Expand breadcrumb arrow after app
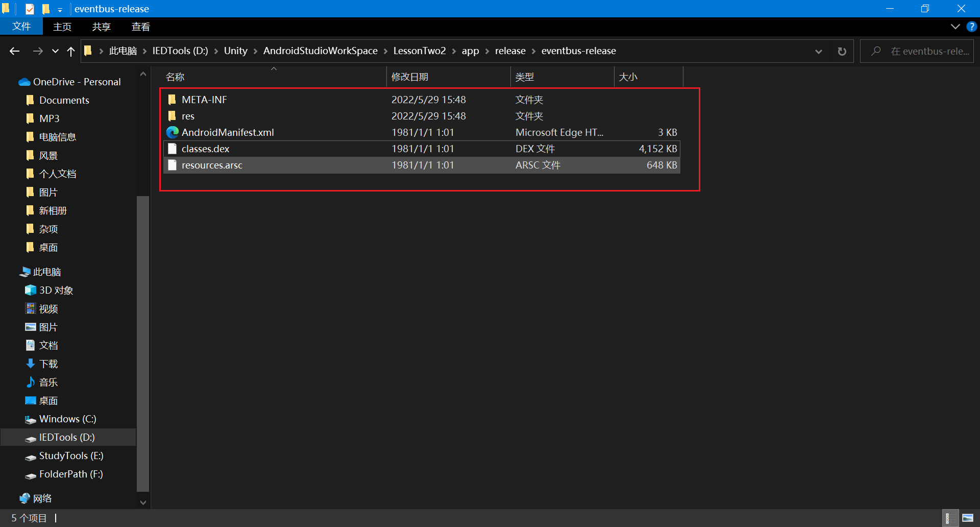 click(x=487, y=51)
